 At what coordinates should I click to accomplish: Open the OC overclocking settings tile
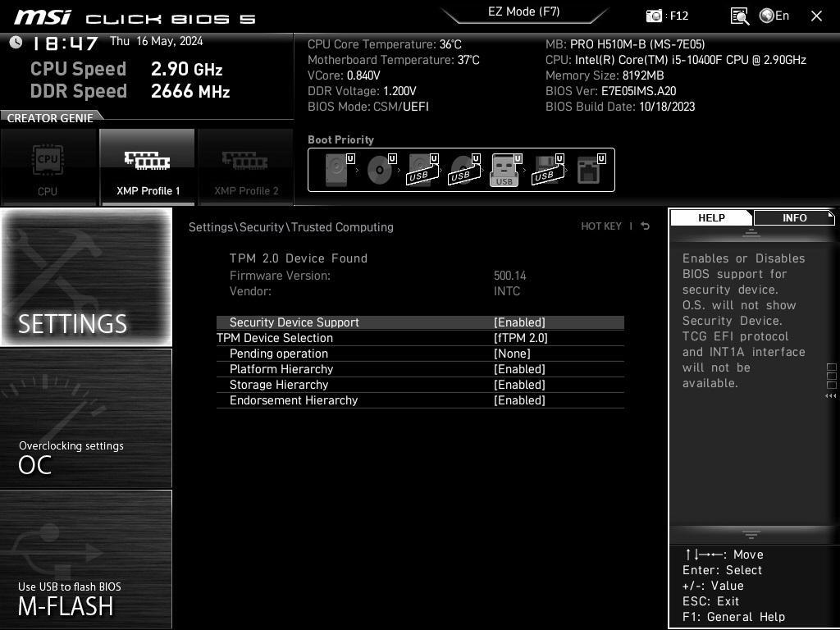pos(86,418)
